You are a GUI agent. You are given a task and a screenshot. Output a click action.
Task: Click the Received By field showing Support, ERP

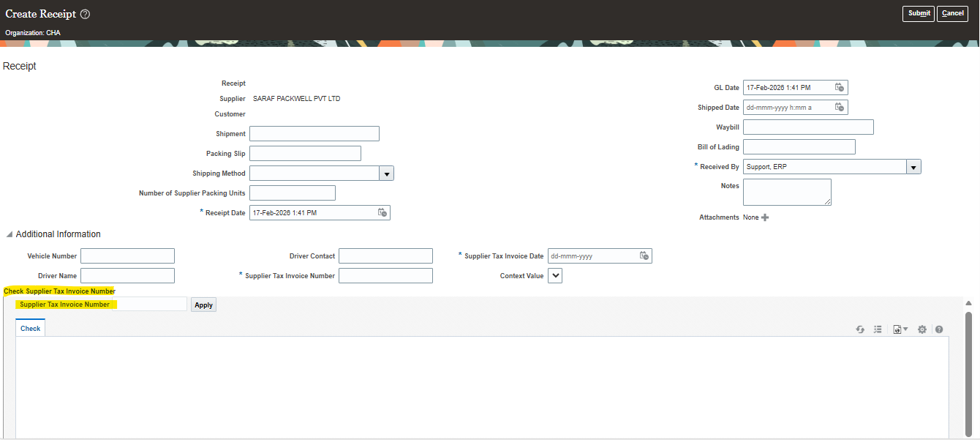coord(824,167)
